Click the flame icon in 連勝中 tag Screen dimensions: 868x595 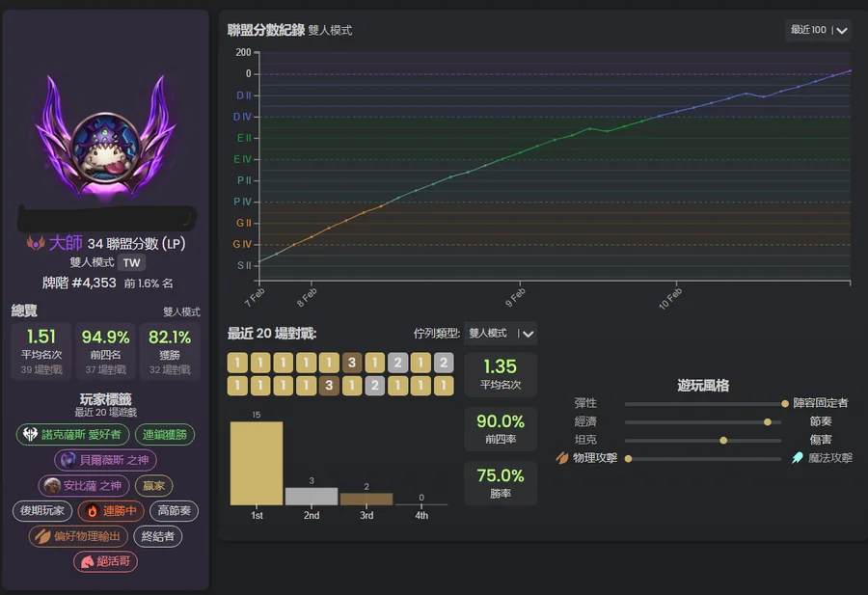click(92, 510)
